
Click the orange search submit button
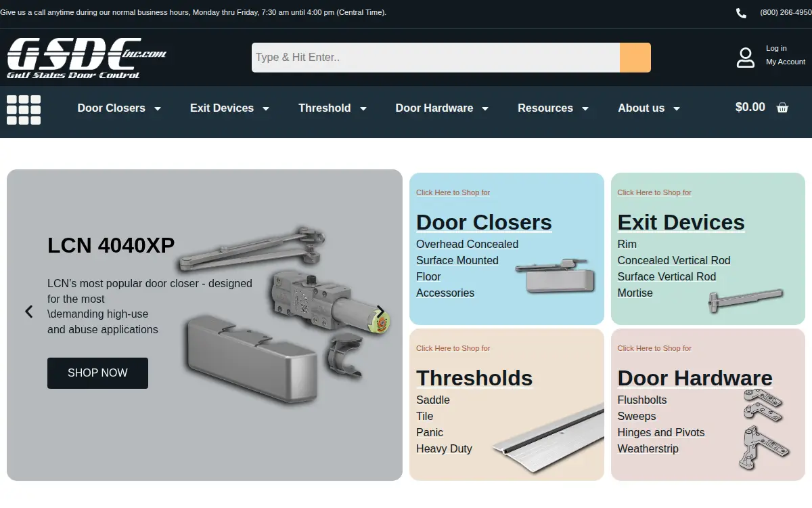pos(635,58)
